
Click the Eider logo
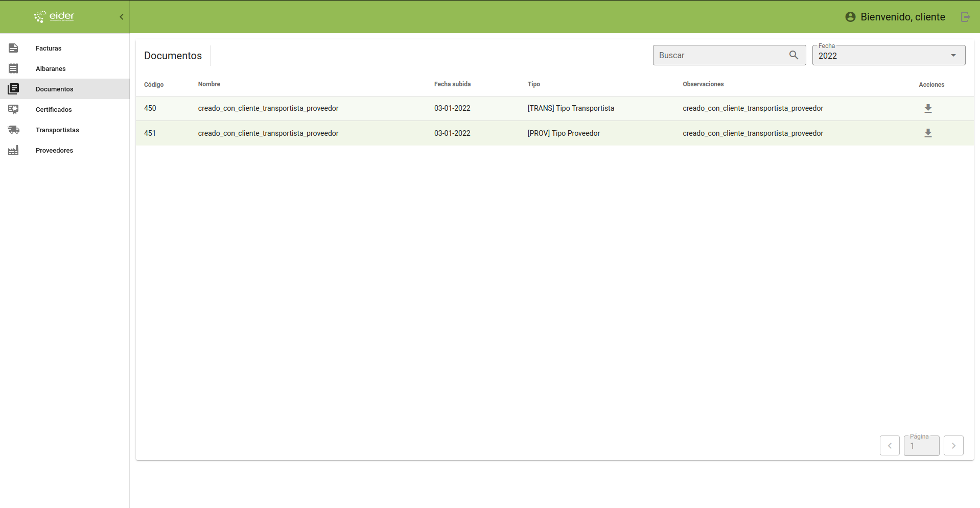(x=54, y=17)
